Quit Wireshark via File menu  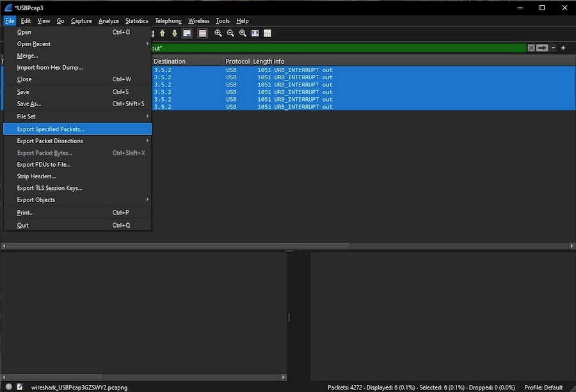(x=77, y=225)
